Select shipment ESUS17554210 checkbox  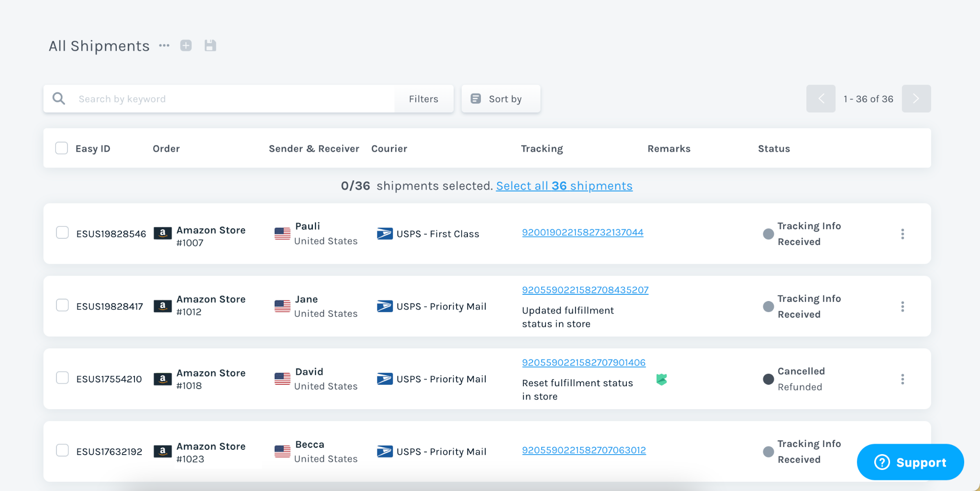click(x=62, y=378)
